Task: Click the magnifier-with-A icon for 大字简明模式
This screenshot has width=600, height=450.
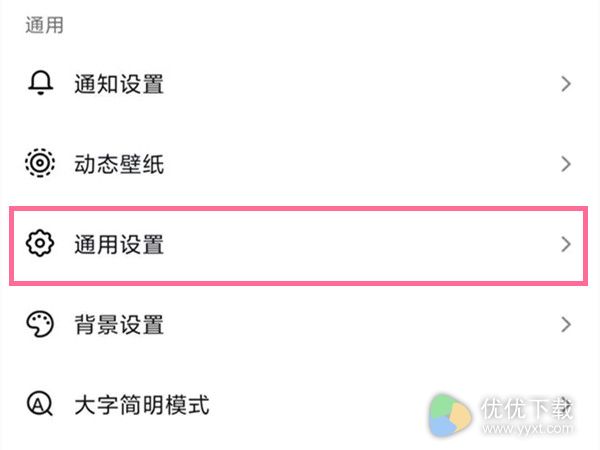Action: pyautogui.click(x=40, y=404)
